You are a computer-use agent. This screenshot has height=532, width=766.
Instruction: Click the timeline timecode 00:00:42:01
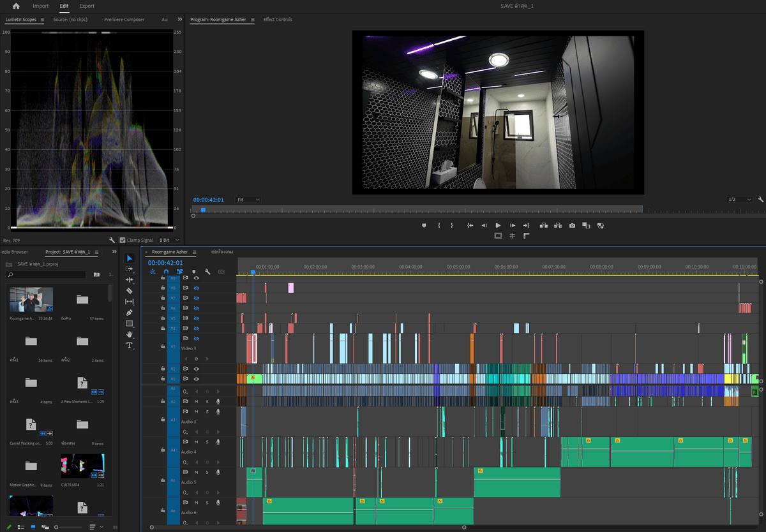[165, 262]
